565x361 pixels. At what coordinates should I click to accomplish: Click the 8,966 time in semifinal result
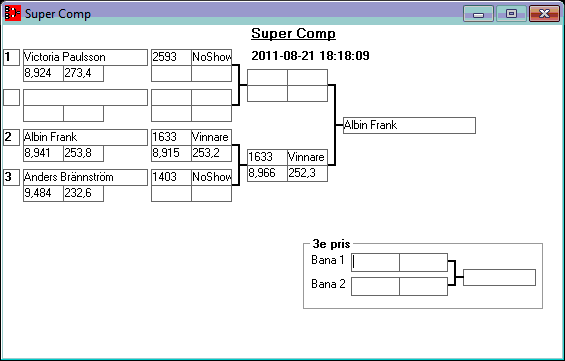coord(267,173)
